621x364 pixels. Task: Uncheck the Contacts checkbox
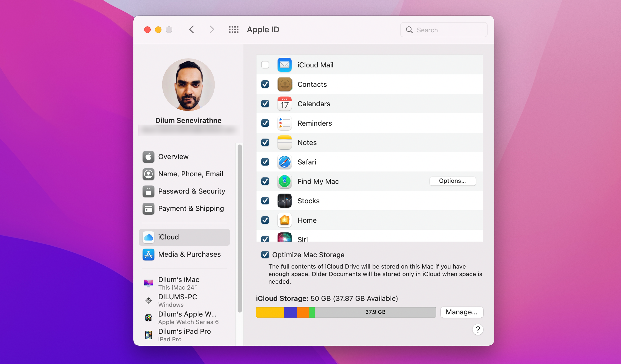click(x=265, y=84)
